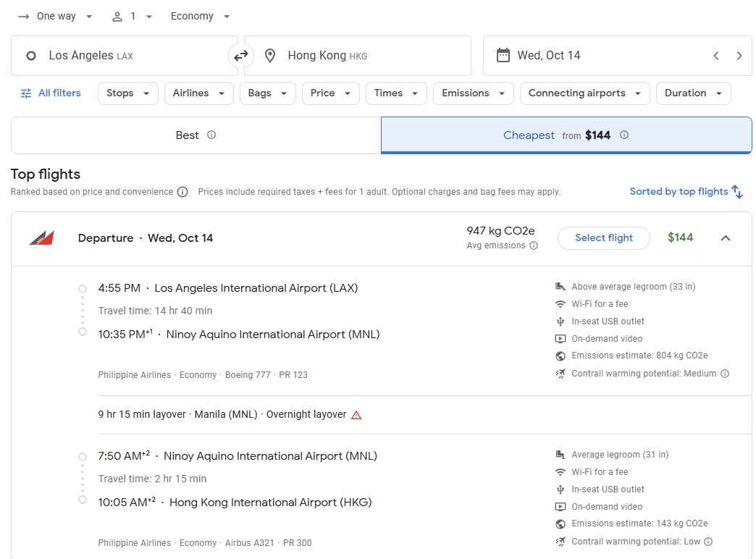Go to next departure date
The width and height of the screenshot is (756, 559).
pos(739,56)
